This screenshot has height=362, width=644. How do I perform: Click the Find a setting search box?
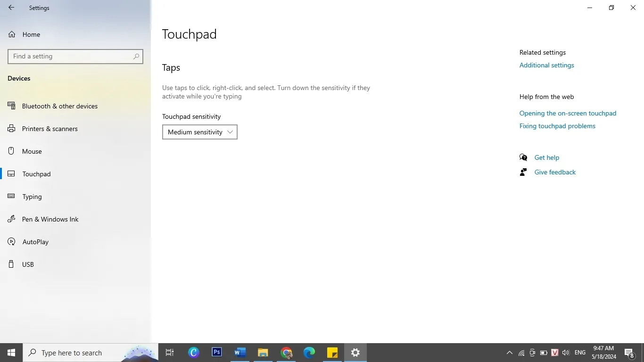pos(75,56)
